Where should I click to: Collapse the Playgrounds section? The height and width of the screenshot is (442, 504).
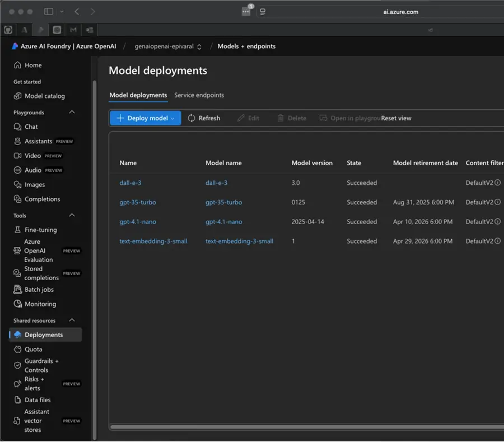coord(72,113)
